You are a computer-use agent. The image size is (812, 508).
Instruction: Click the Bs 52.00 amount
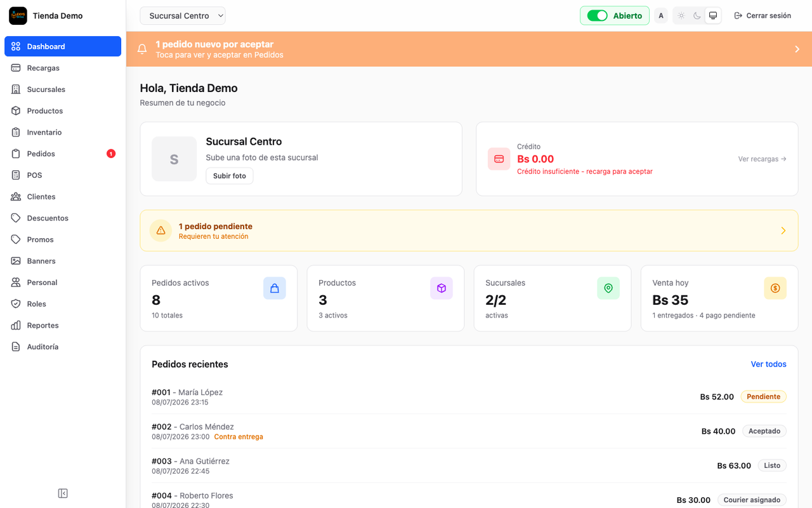[717, 397]
